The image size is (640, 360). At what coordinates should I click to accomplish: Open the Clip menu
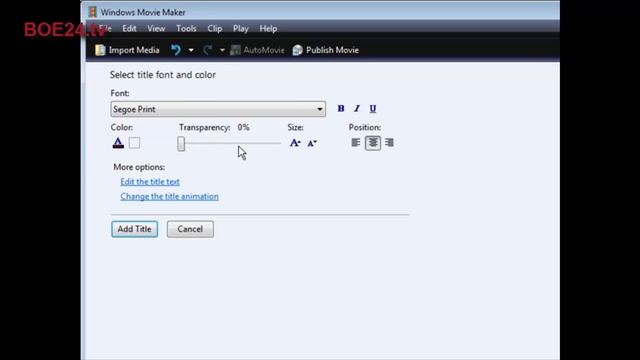214,29
